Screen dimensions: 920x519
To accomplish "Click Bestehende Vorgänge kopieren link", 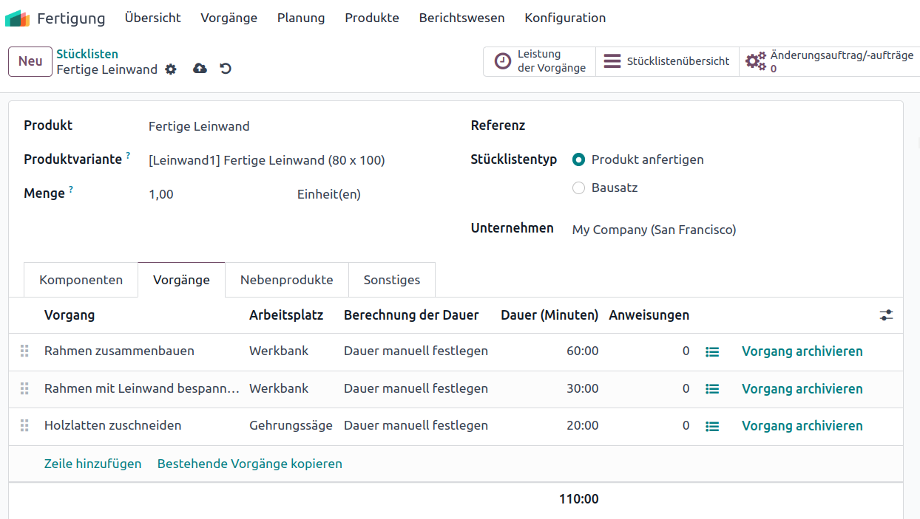I will point(249,463).
